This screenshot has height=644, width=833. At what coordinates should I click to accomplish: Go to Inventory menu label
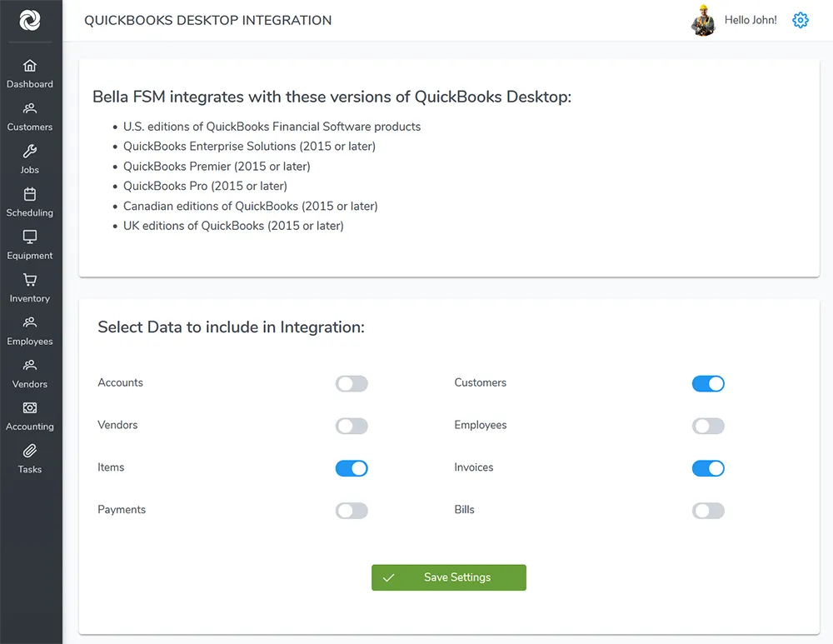pos(30,298)
